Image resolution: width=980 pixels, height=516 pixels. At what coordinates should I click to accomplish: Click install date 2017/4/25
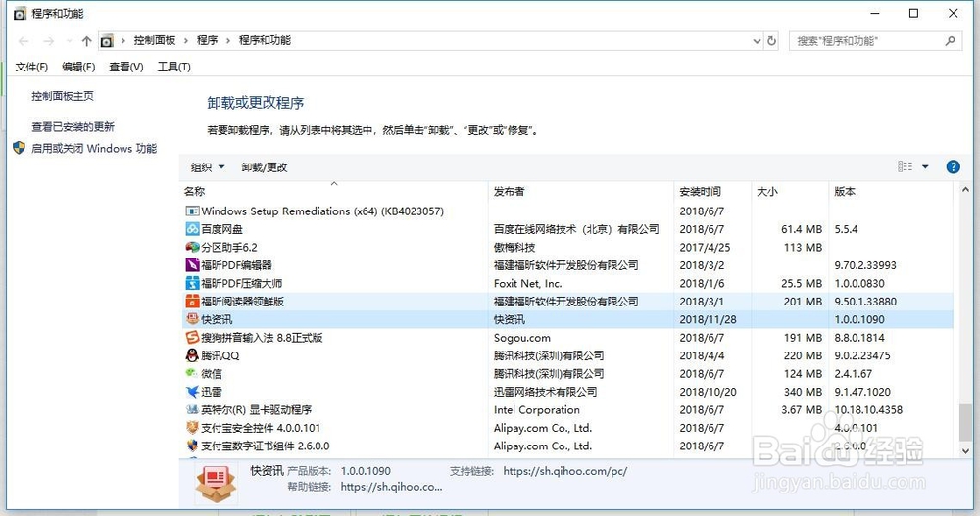click(x=705, y=248)
